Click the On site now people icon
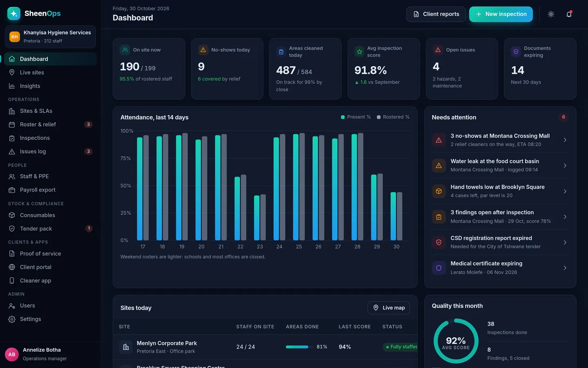This screenshot has height=368, width=588. pyautogui.click(x=125, y=50)
